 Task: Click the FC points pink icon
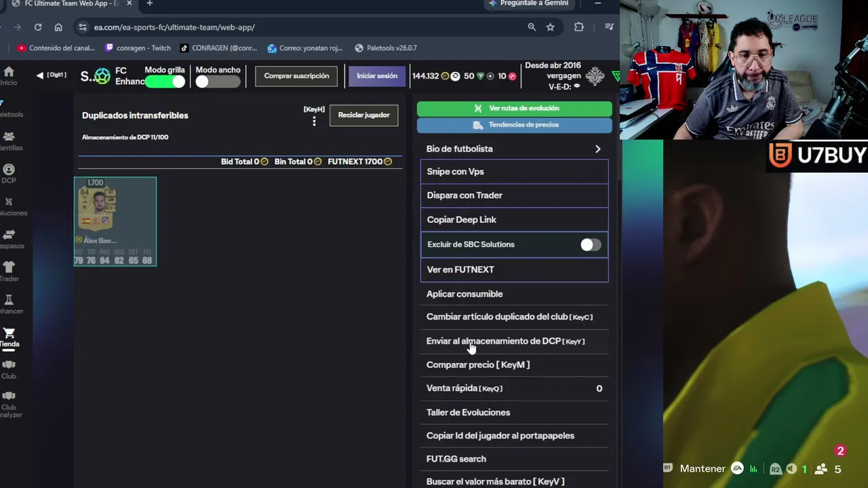tap(512, 76)
